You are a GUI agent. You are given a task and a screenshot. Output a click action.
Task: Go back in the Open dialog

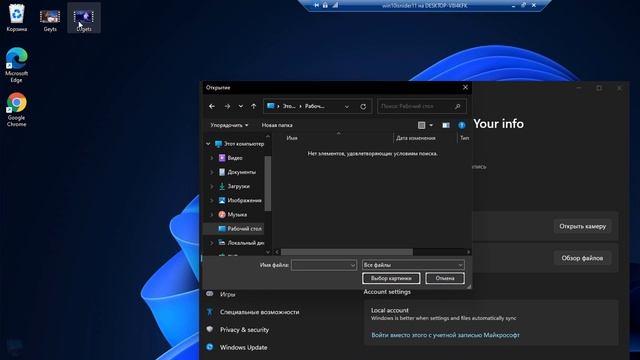pyautogui.click(x=212, y=107)
